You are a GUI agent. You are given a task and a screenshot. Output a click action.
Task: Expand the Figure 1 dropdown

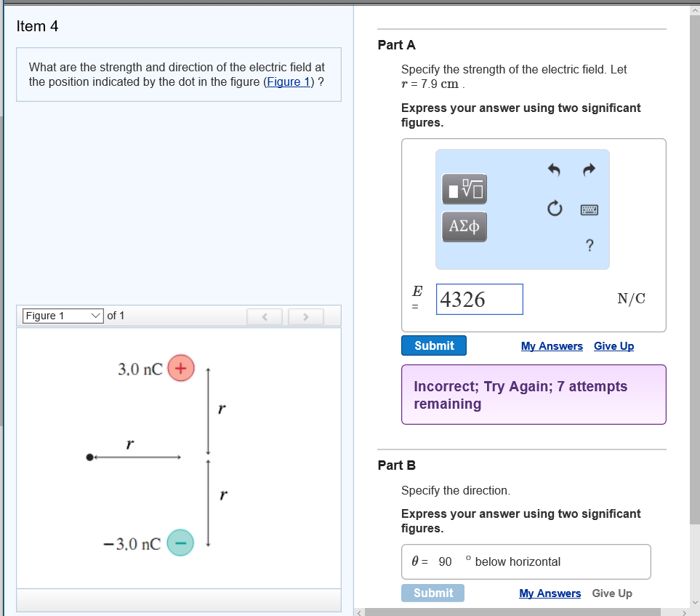(63, 316)
